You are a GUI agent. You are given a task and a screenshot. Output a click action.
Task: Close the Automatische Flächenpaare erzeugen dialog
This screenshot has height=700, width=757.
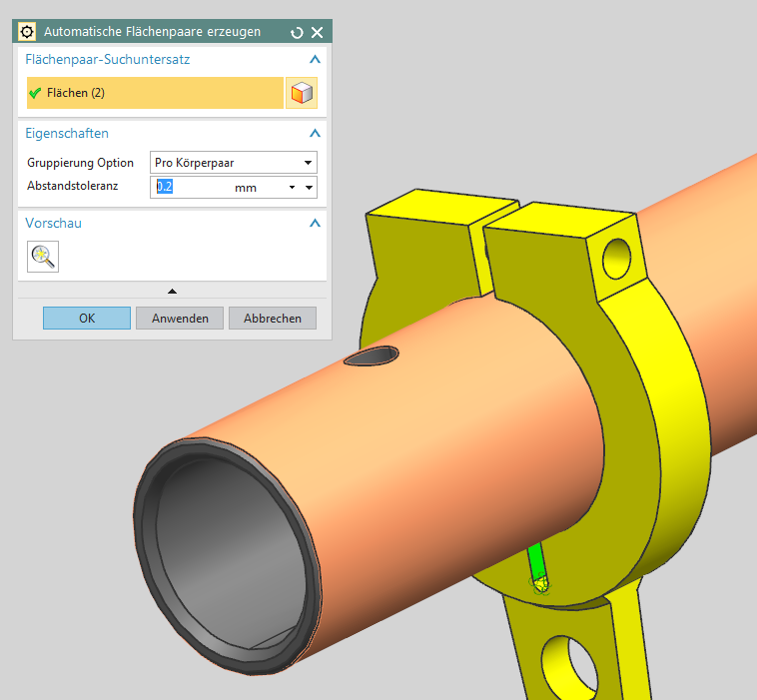point(318,32)
